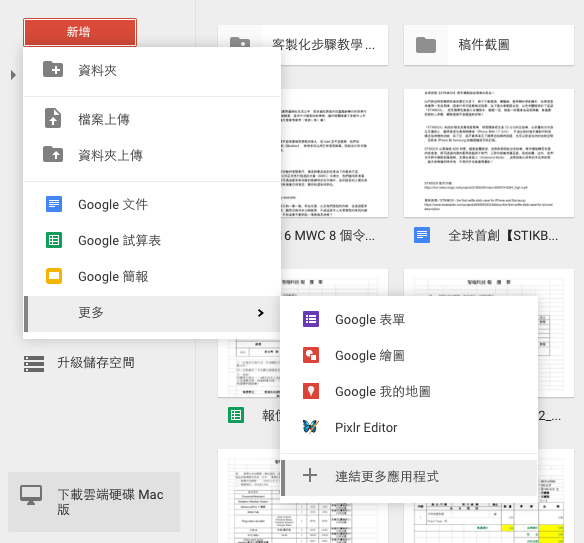This screenshot has width=584, height=543.
Task: Select 檔案上傳 menu entry
Action: point(104,119)
